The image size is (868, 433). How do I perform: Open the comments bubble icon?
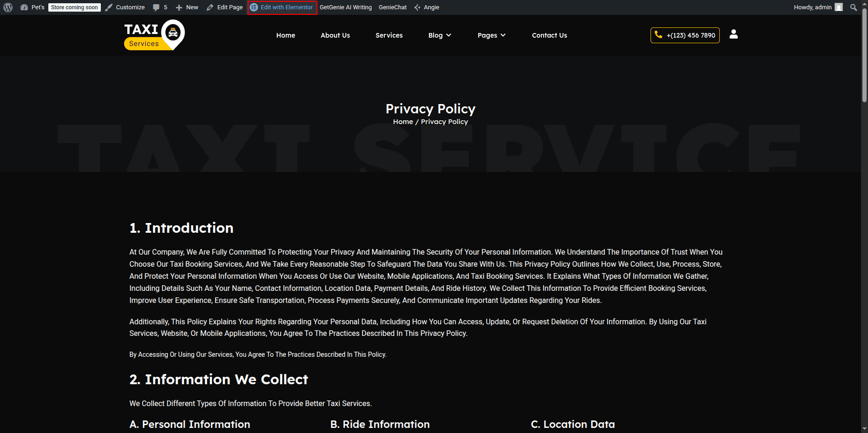[x=156, y=7]
